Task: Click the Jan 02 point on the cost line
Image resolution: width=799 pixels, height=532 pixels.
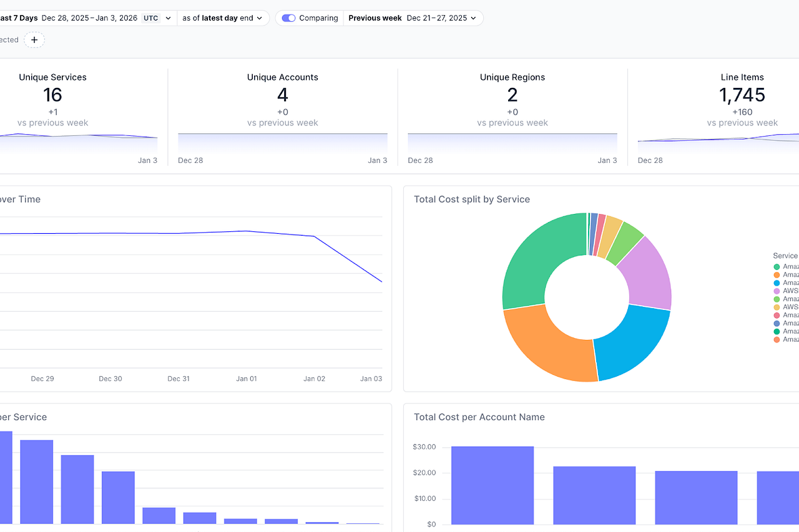Action: (x=314, y=236)
